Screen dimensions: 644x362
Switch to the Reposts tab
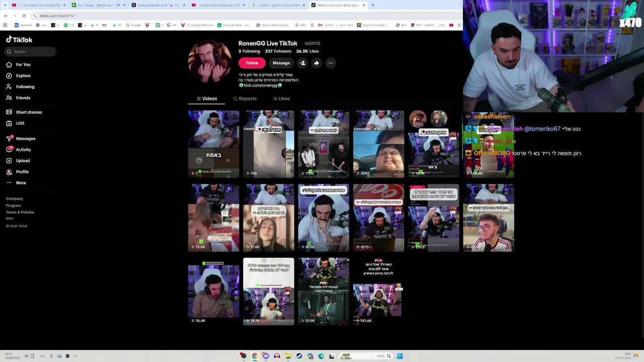coord(245,99)
